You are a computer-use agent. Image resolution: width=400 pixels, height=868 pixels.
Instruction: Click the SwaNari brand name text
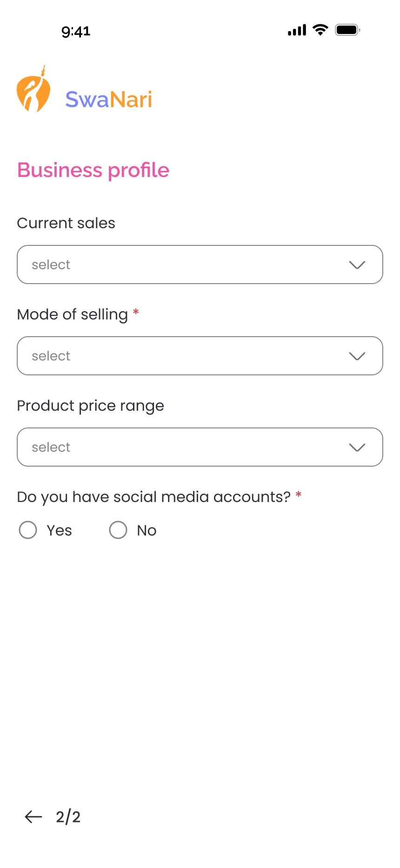click(x=108, y=99)
